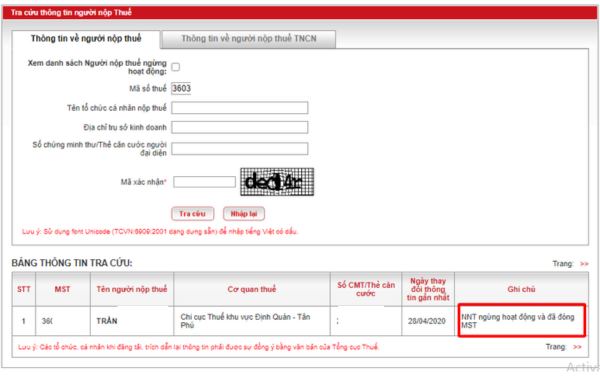600x378 pixels.
Task: Click the 'Cơ quan thuế' column header
Action: [252, 289]
